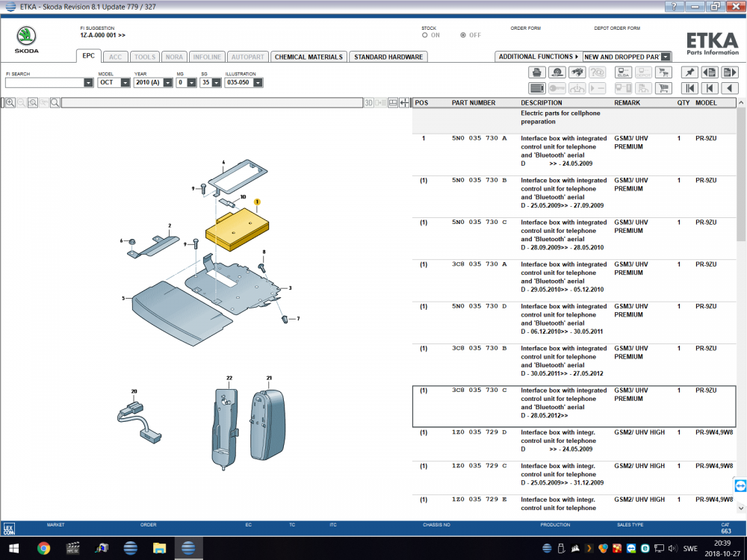
Task: Open the FI Search dropdown
Action: point(88,82)
